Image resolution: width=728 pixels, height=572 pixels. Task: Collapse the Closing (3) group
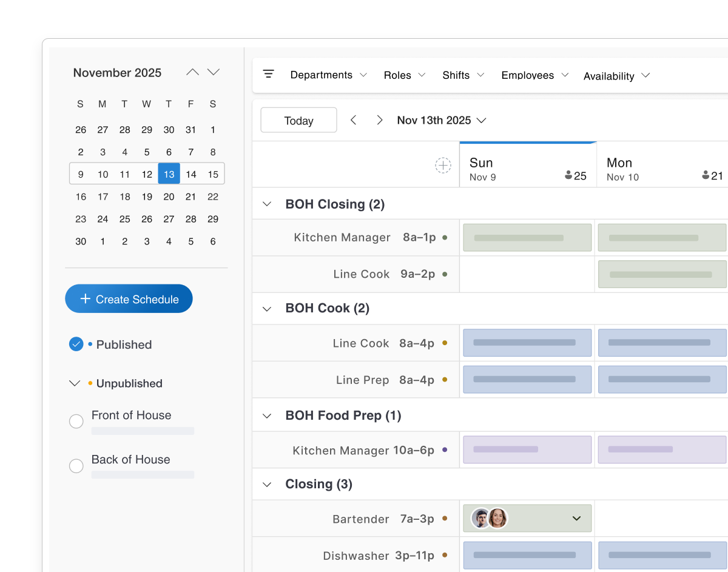(x=267, y=484)
